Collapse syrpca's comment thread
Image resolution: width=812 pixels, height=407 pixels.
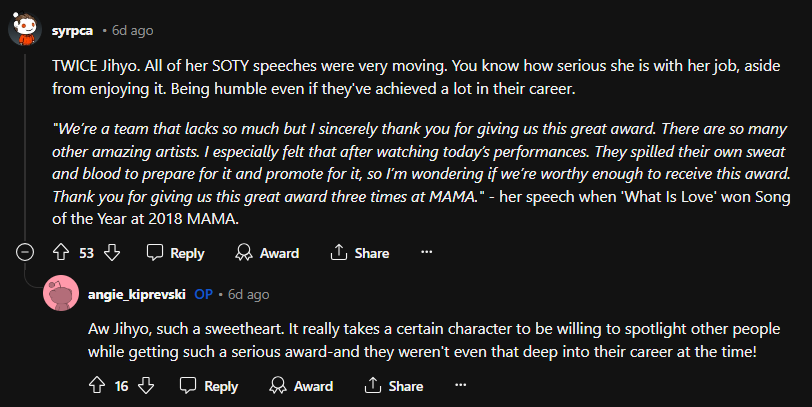pyautogui.click(x=25, y=253)
